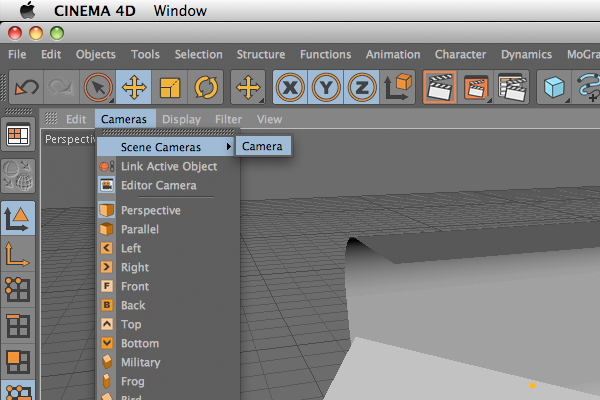This screenshot has height=400, width=600.
Task: Select the Left view
Action: click(168, 248)
